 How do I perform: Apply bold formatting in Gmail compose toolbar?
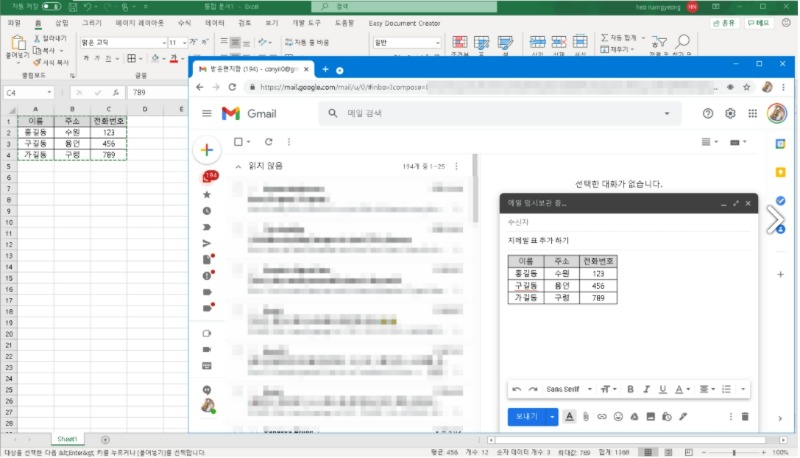pos(630,389)
